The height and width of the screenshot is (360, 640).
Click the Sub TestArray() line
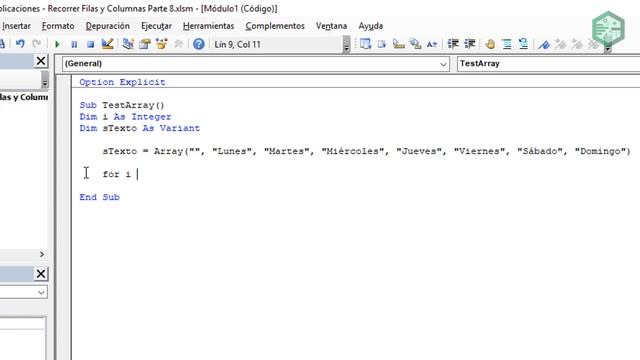pyautogui.click(x=122, y=105)
